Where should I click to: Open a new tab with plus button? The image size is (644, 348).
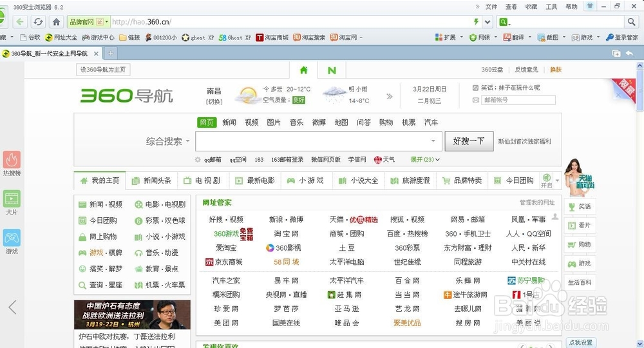[111, 53]
